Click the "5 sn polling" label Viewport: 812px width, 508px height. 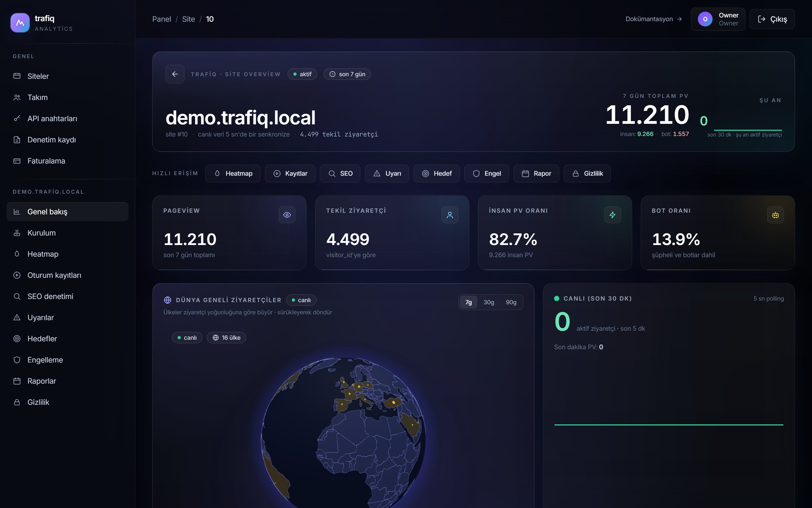tap(769, 298)
